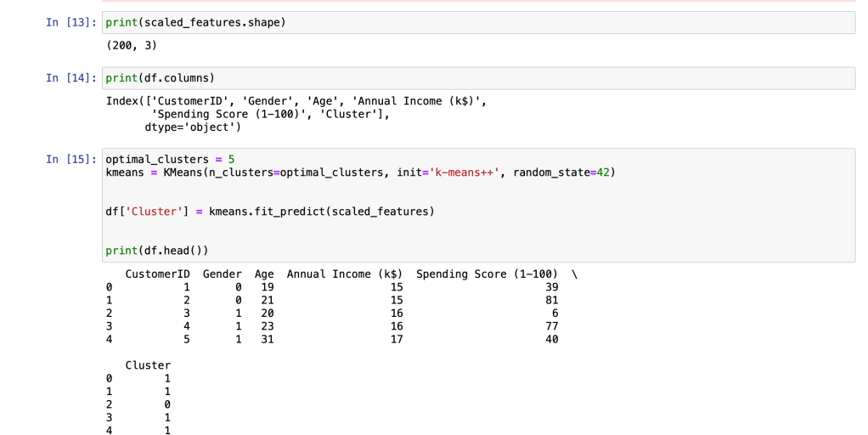Click the print(df.head()) line
Viewport: 868px width, 435px height.
click(156, 251)
